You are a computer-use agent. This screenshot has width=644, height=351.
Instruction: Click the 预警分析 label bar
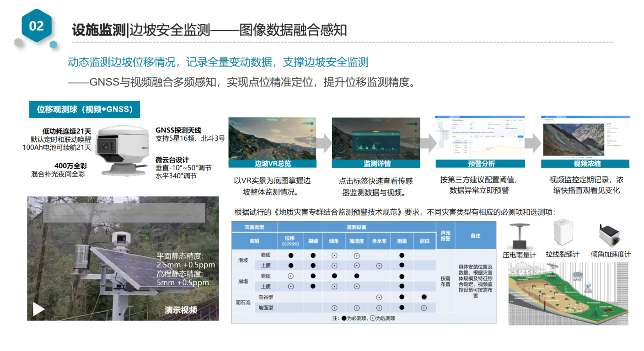coord(481,164)
